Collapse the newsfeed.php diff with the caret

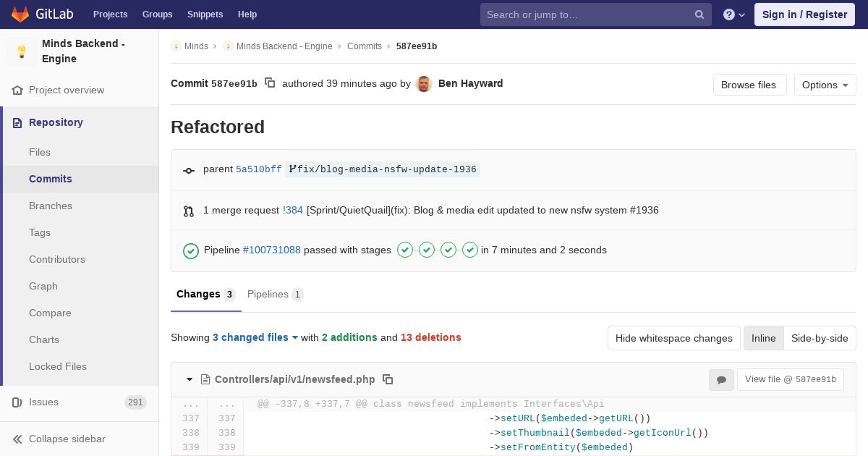pyautogui.click(x=190, y=379)
